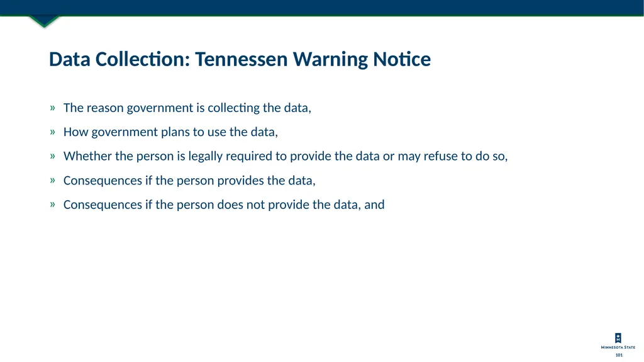Click bullet marker before "Consequences if the person does not"

53,205
